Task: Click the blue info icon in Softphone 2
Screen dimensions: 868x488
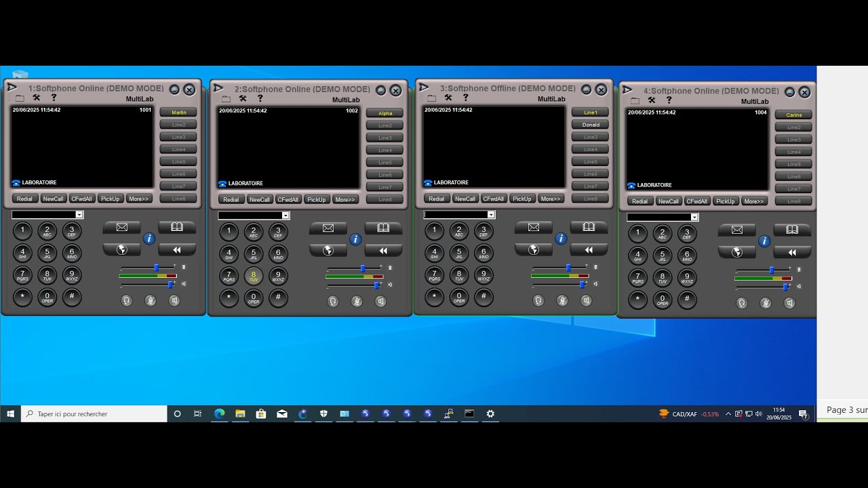Action: (x=355, y=239)
